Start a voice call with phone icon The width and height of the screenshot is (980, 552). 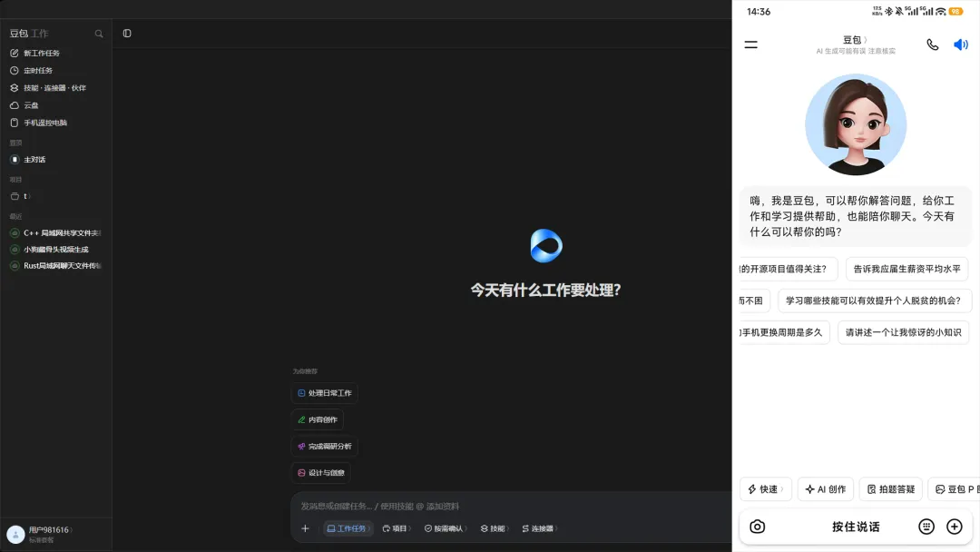tap(932, 44)
